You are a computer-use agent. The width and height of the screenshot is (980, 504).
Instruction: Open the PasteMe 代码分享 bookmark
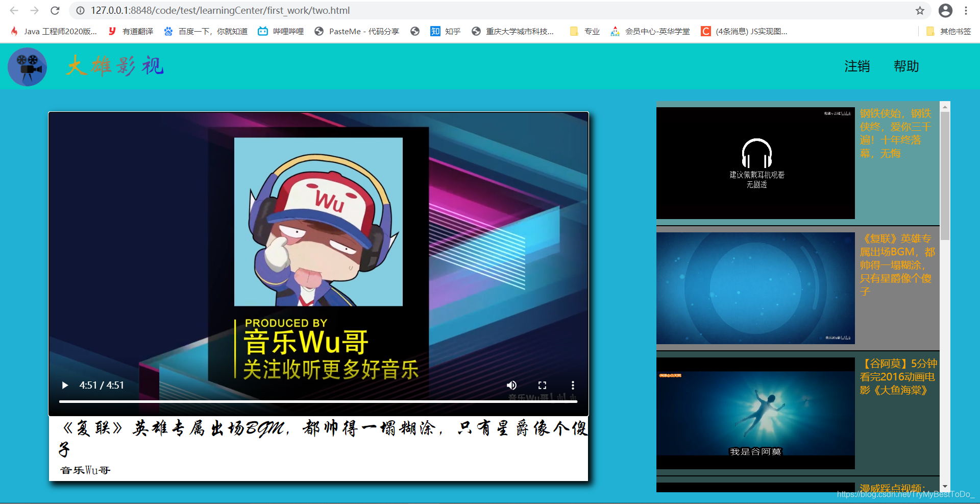357,31
